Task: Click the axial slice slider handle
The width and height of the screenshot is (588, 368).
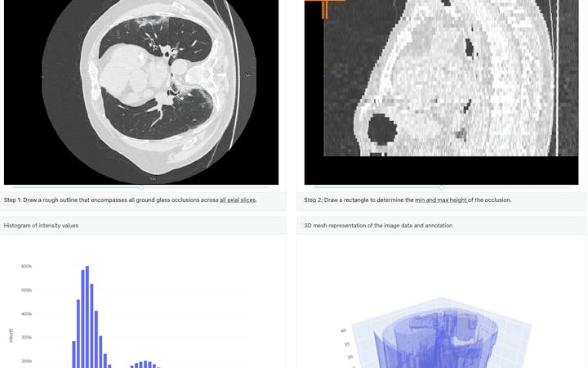Action: coord(141,187)
